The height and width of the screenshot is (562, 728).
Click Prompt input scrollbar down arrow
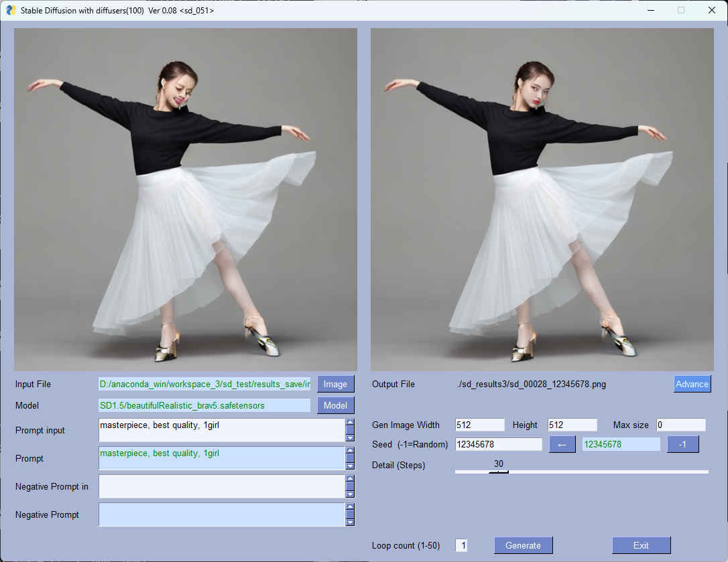[349, 437]
